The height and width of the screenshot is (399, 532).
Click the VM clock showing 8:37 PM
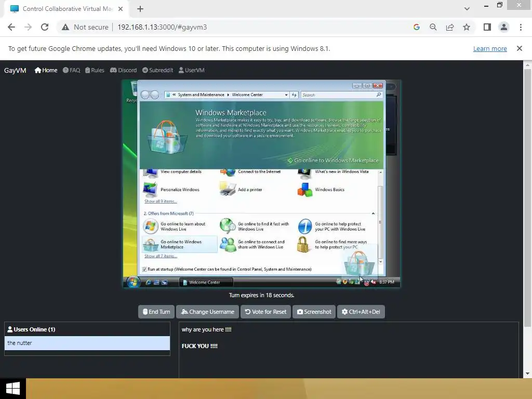click(387, 282)
